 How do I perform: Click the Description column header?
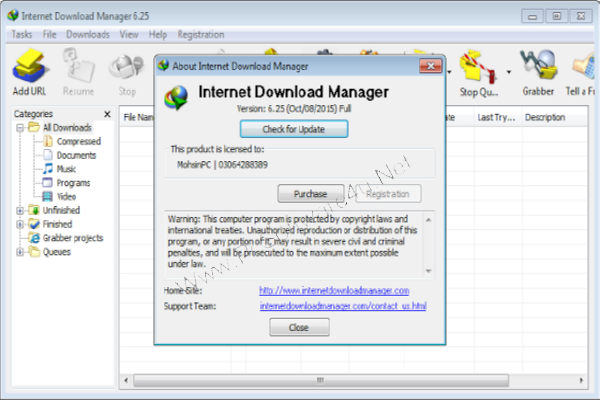[x=554, y=118]
